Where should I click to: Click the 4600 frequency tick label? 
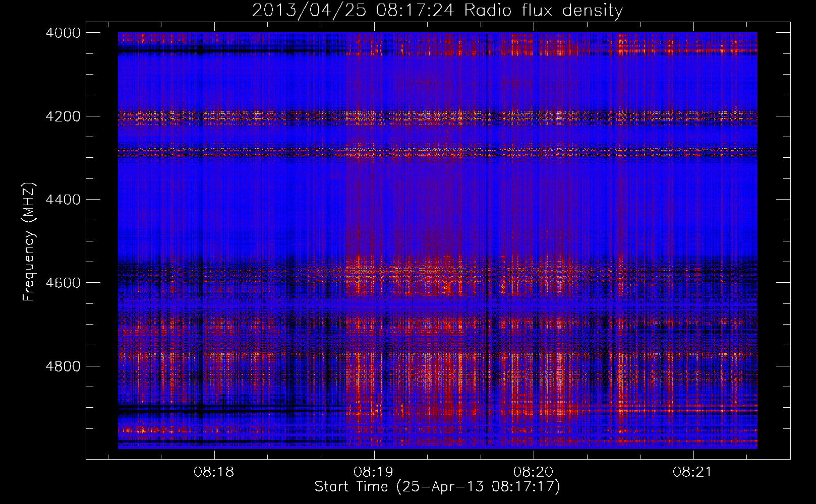tap(63, 283)
